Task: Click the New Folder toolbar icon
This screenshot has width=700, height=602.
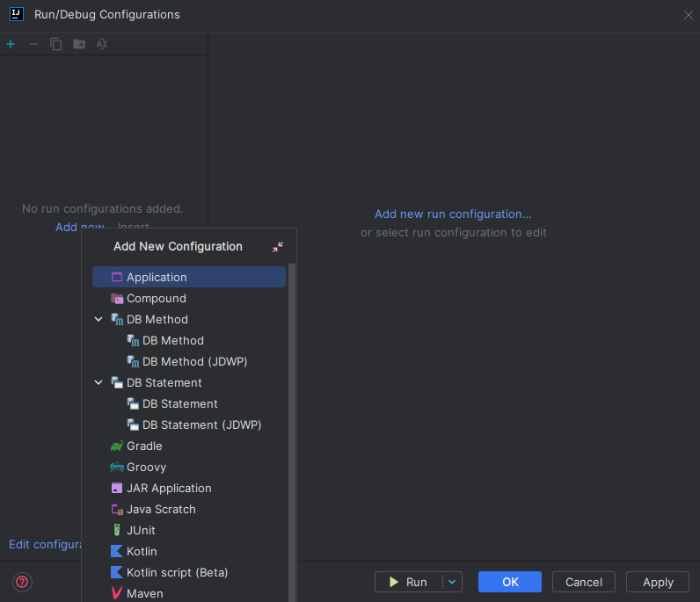Action: click(79, 44)
